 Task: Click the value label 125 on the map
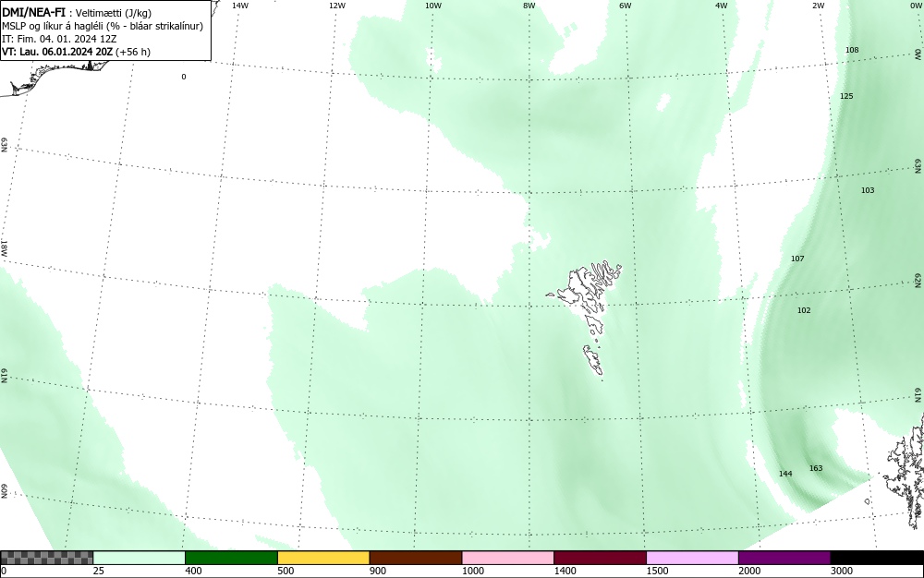[846, 96]
